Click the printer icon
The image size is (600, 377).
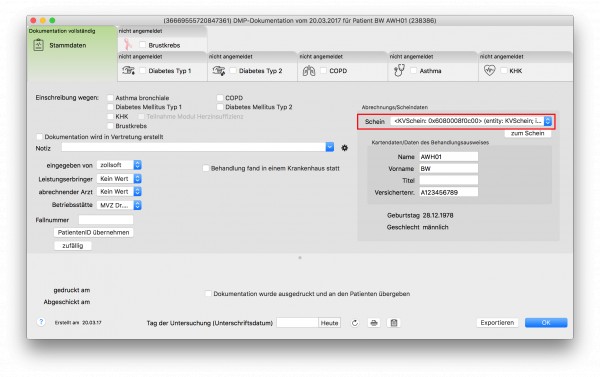pyautogui.click(x=374, y=323)
